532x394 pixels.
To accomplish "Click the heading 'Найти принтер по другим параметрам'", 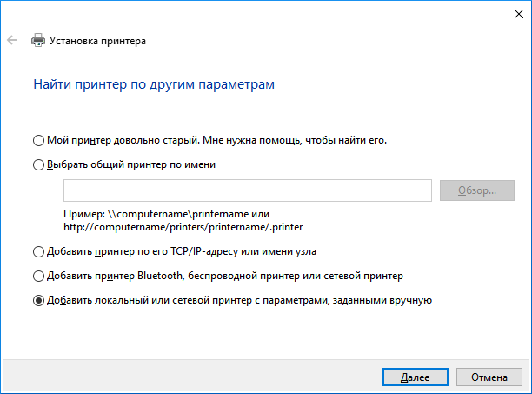I will [154, 85].
